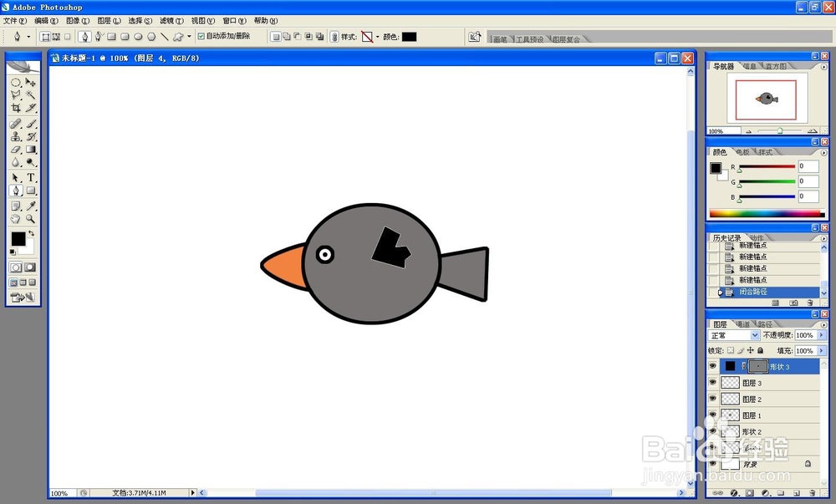Select the Clone Stamp tool
This screenshot has height=504, width=836.
click(x=15, y=136)
